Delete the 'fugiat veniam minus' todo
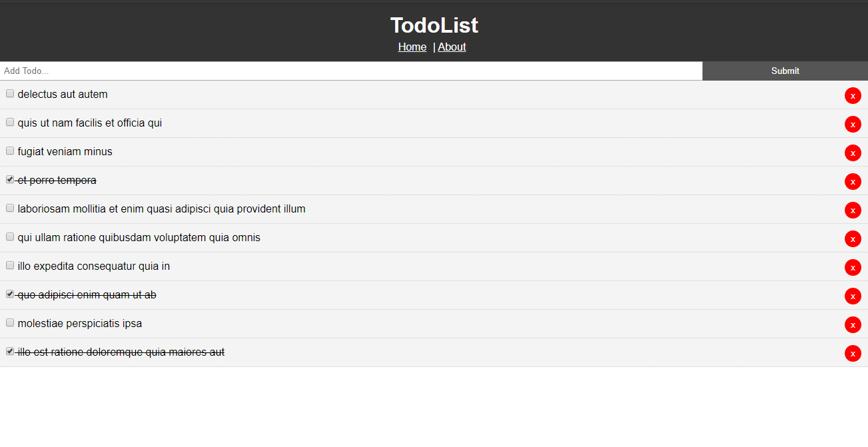This screenshot has width=868, height=447. pos(853,153)
